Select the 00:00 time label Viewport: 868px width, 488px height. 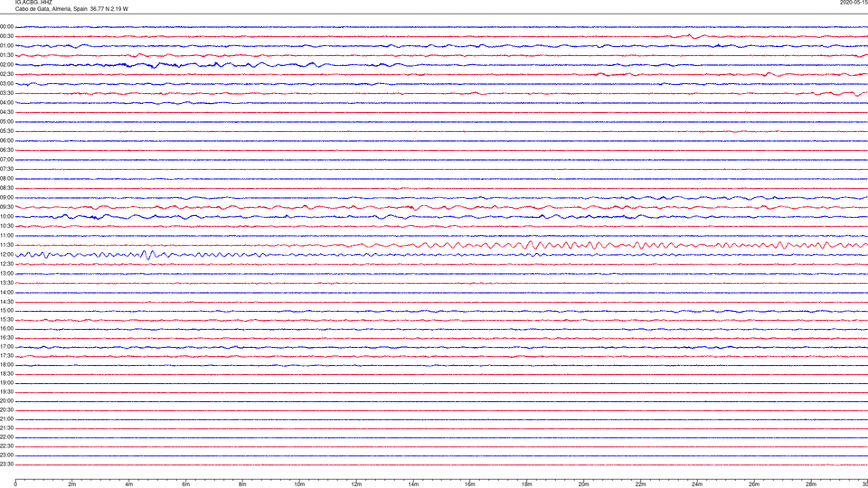[x=6, y=26]
